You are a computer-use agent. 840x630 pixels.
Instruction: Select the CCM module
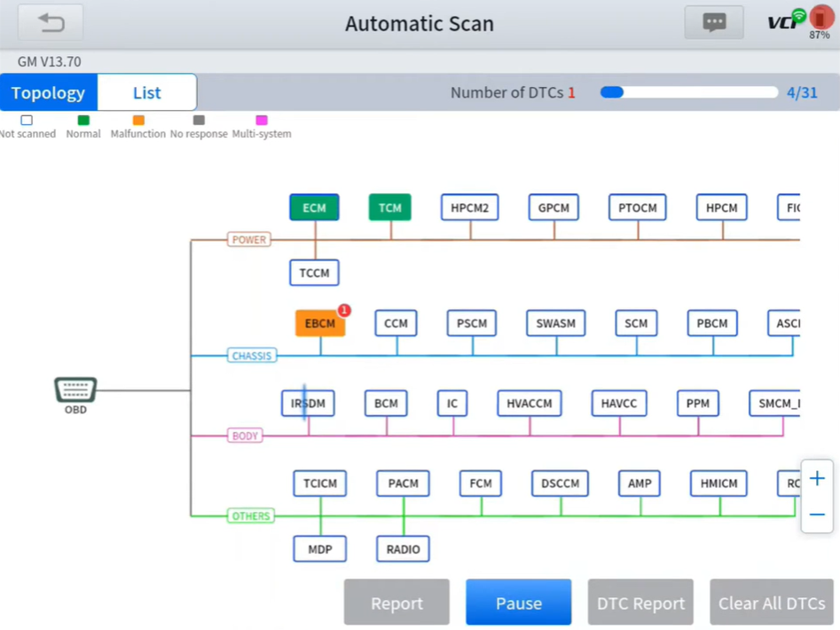click(396, 323)
